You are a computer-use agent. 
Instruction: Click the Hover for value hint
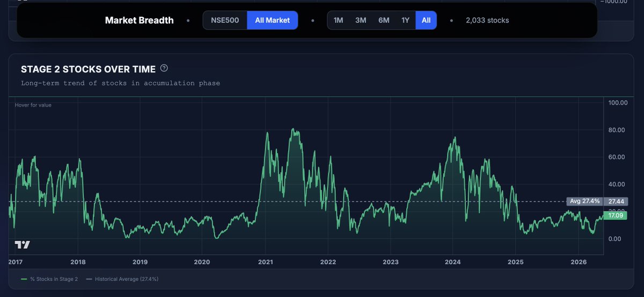(x=33, y=105)
